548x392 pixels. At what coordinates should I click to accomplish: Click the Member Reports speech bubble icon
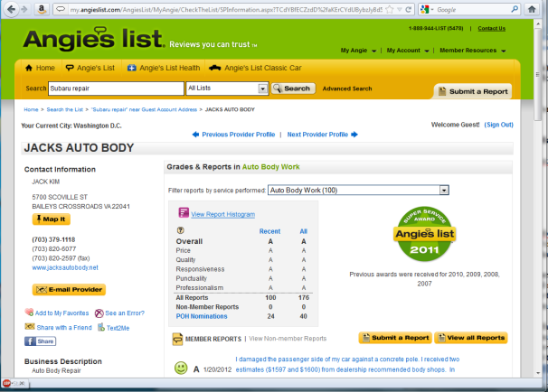tap(177, 339)
